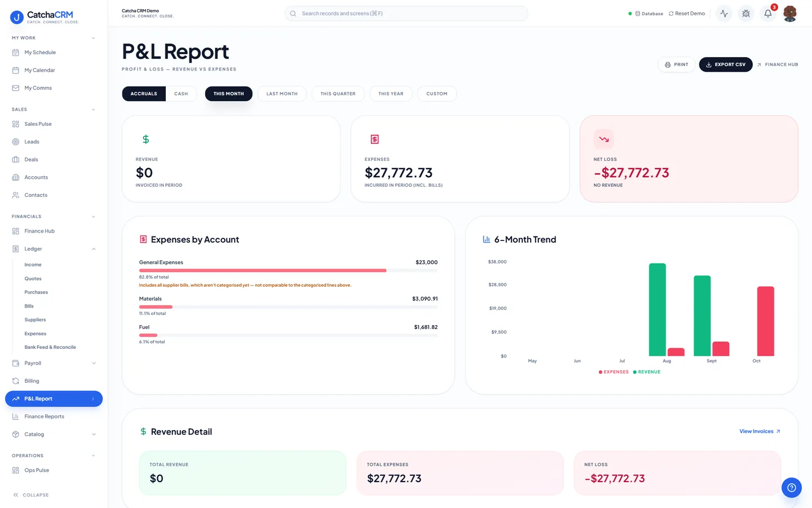Click the General Expenses progress bar
The image size is (812, 508).
click(x=288, y=270)
